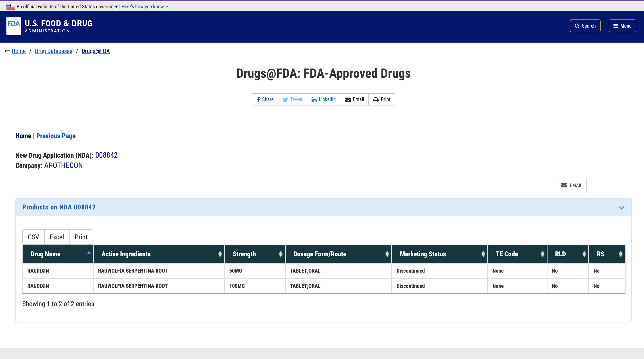Click the FDA logo icon
Viewport: 644px width, 359px height.
tap(14, 26)
